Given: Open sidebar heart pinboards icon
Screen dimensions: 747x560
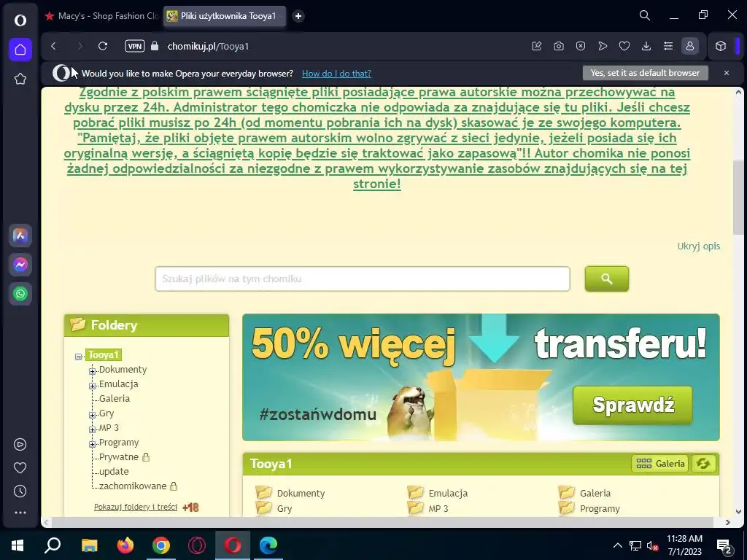Looking at the screenshot, I should click(x=20, y=467).
